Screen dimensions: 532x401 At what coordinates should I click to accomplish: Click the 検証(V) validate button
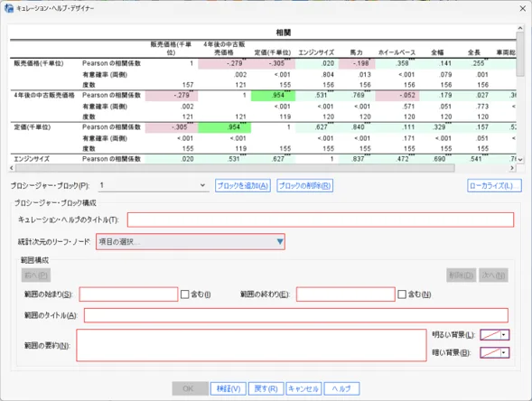tap(229, 388)
